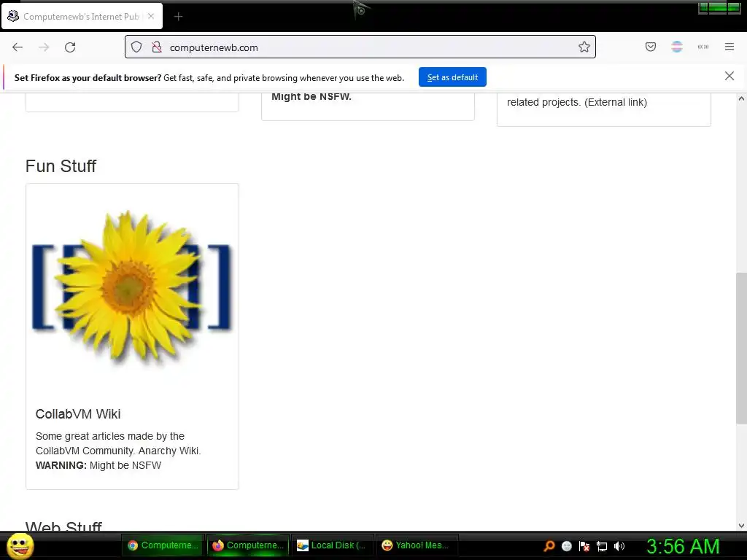Click the related projects (External link) text

[x=577, y=102]
